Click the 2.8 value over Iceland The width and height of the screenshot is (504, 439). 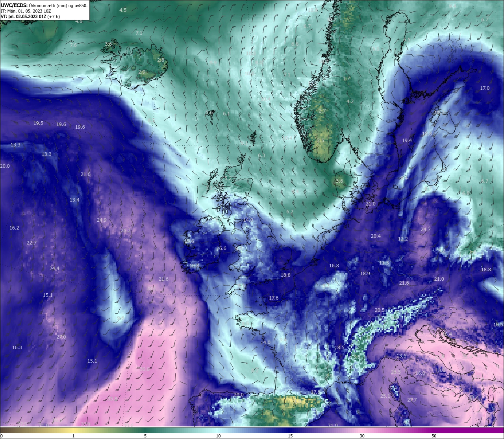point(161,60)
